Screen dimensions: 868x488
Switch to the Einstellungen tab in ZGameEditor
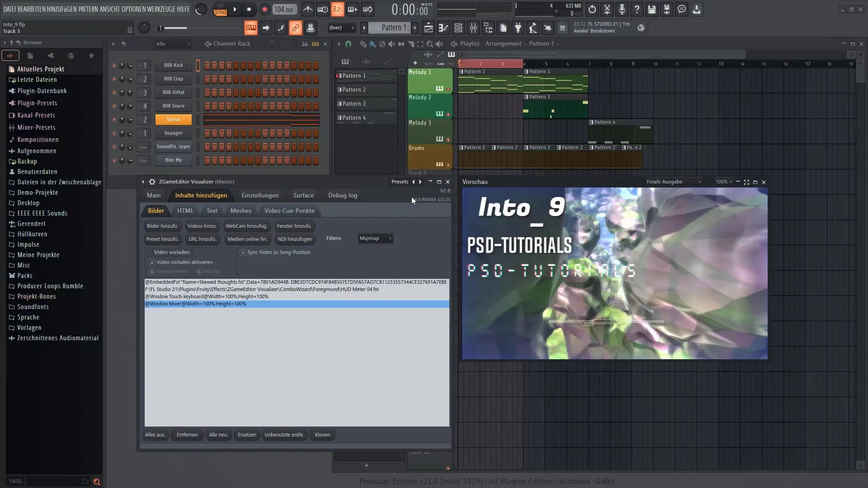click(260, 195)
